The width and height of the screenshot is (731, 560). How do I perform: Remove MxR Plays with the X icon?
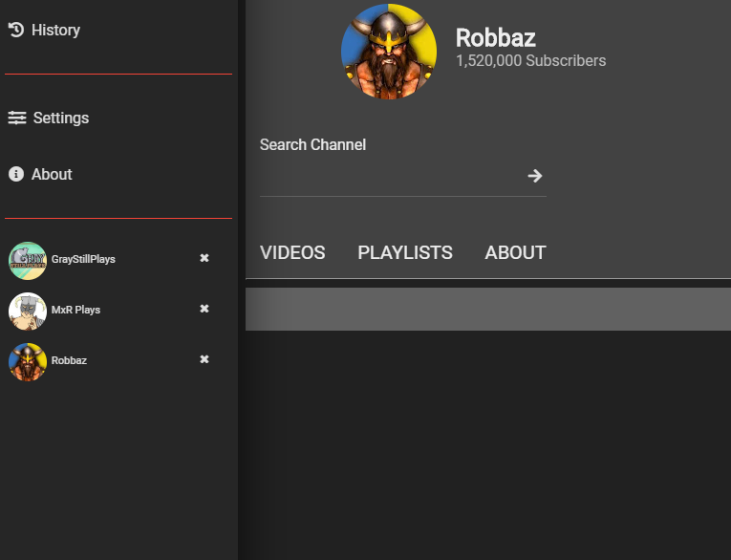204,309
